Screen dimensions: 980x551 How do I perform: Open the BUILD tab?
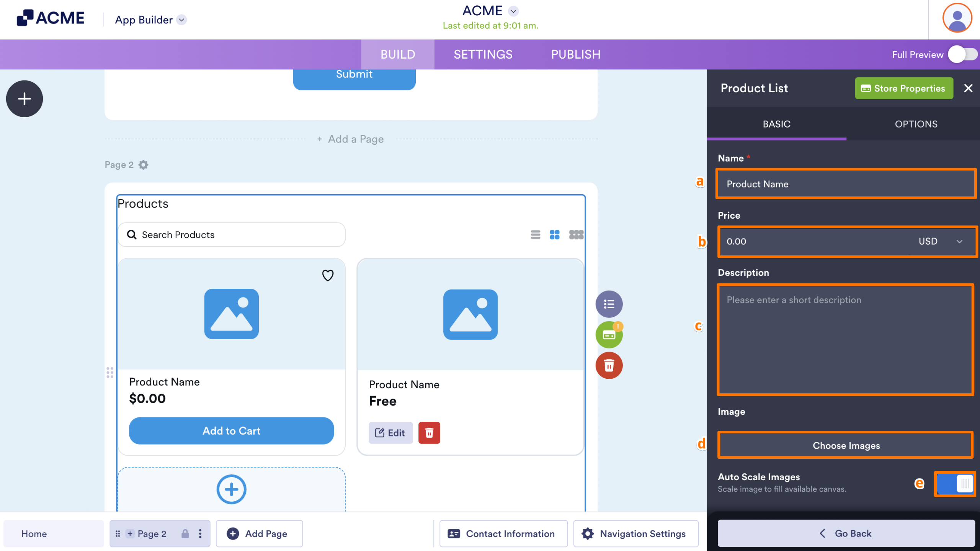click(398, 54)
